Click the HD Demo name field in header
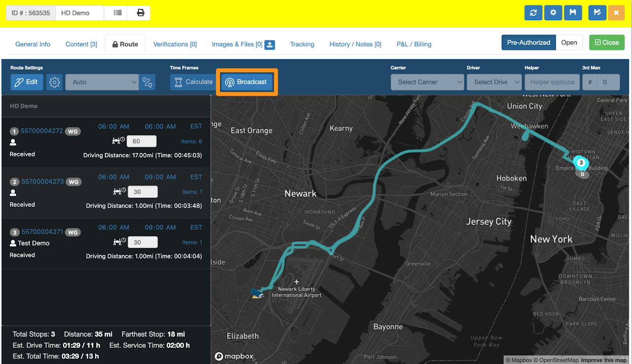This screenshot has width=632, height=364. tap(80, 13)
